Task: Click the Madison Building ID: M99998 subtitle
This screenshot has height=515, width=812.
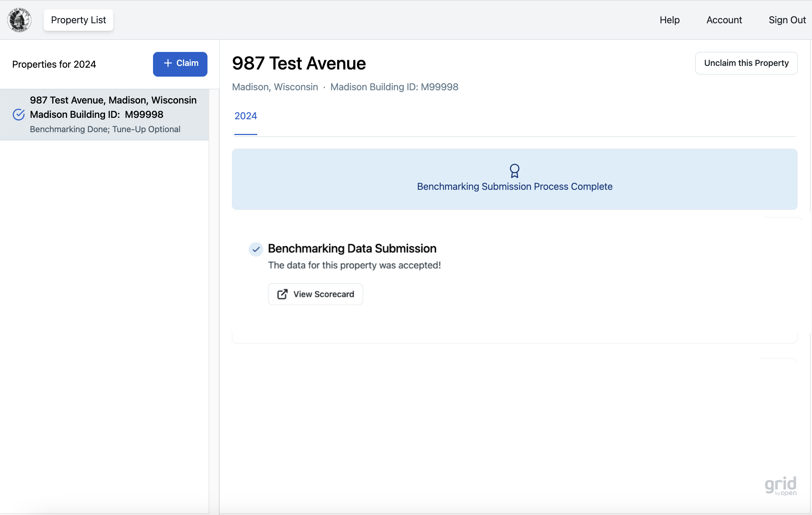Action: click(394, 87)
